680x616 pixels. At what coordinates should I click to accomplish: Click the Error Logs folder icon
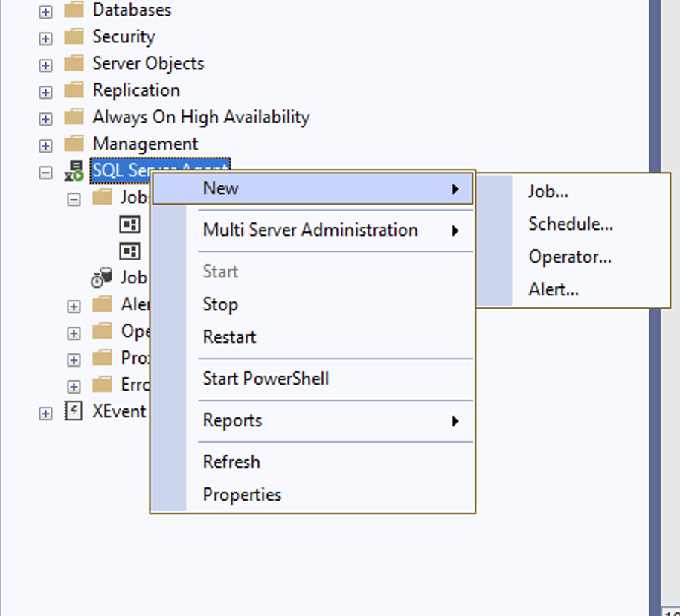[x=103, y=385]
